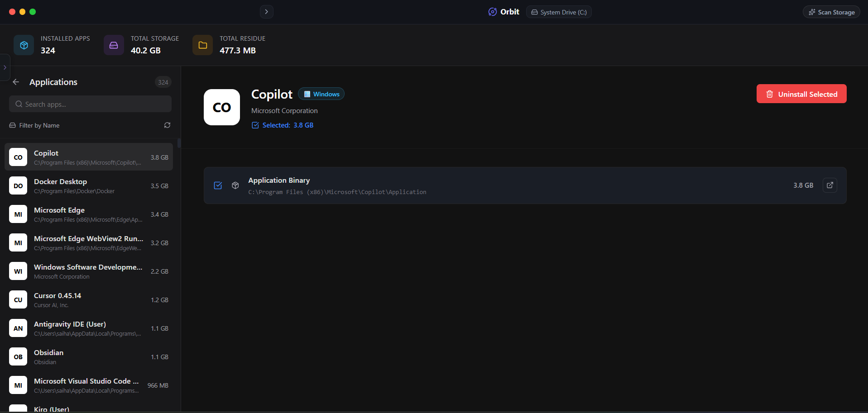The image size is (868, 413).
Task: Click the Total Storage drive icon
Action: tap(114, 45)
